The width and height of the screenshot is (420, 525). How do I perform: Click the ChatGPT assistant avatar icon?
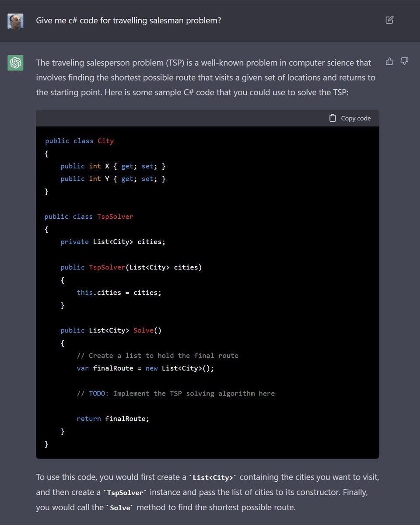[15, 63]
